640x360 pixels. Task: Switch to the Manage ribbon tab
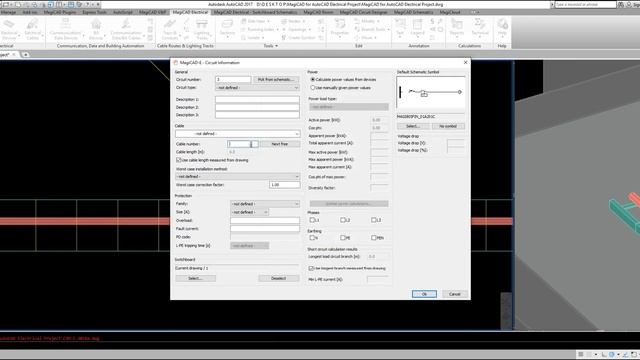8,12
